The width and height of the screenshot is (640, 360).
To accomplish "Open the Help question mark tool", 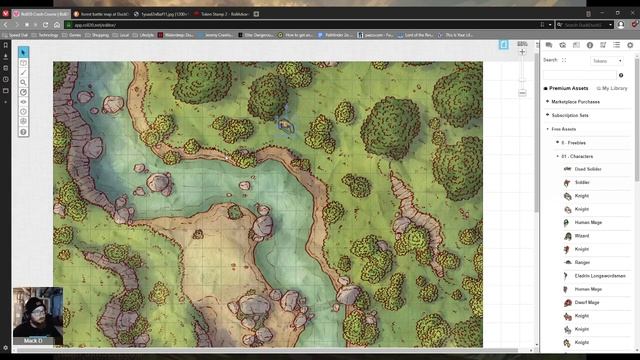I will [23, 132].
